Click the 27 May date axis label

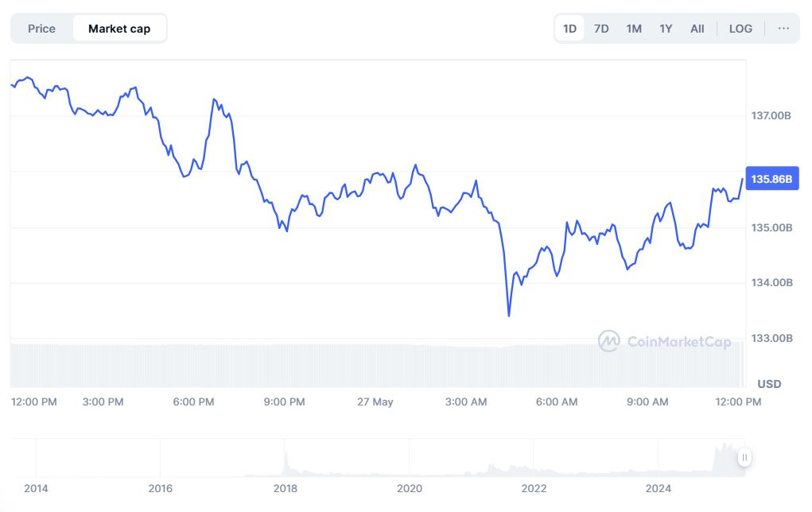(x=375, y=402)
